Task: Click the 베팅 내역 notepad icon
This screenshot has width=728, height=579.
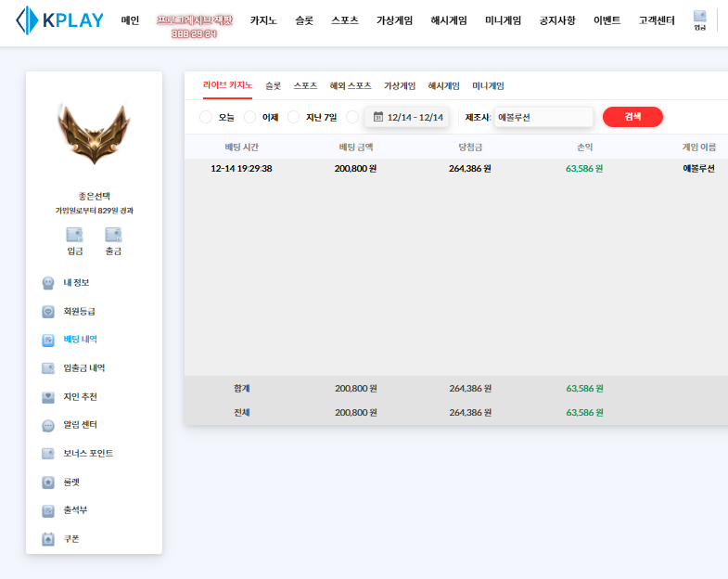Action: point(48,341)
